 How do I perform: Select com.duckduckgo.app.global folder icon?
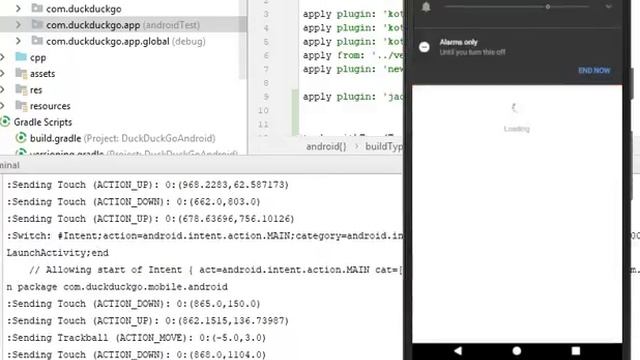(x=37, y=41)
